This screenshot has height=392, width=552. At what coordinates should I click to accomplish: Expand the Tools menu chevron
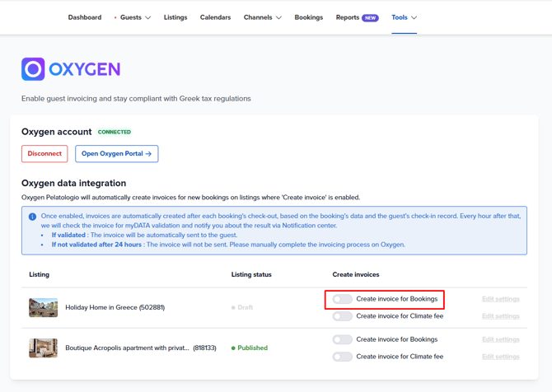tap(414, 17)
